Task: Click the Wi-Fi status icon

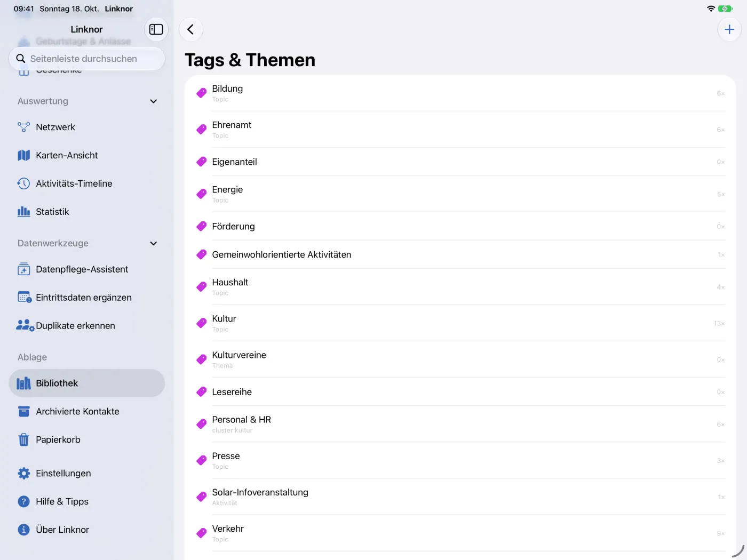Action: pos(711,9)
